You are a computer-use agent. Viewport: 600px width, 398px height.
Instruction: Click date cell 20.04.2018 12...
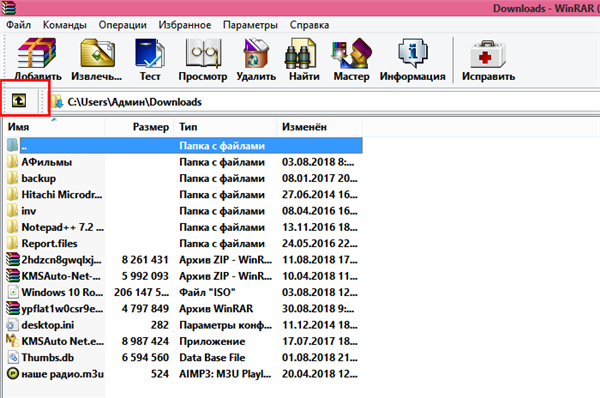[320, 374]
